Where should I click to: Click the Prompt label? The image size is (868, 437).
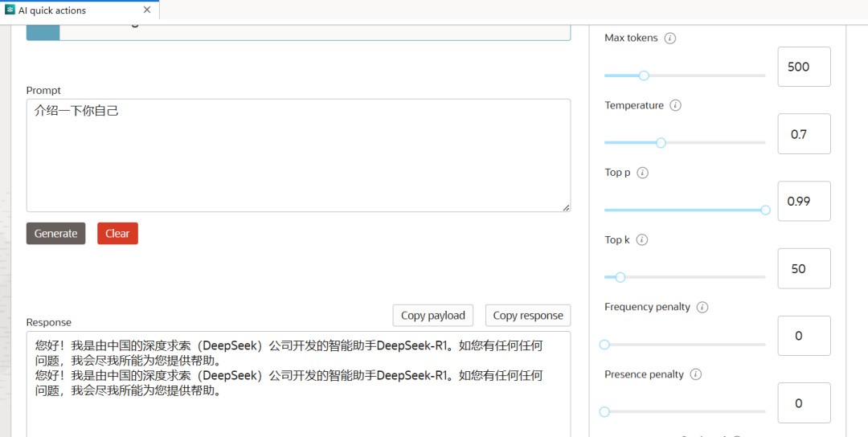tap(43, 90)
